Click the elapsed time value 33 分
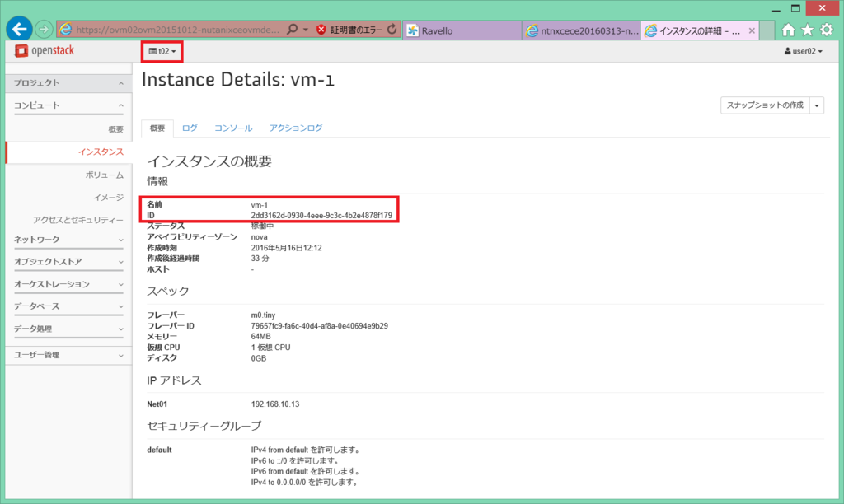 260,259
